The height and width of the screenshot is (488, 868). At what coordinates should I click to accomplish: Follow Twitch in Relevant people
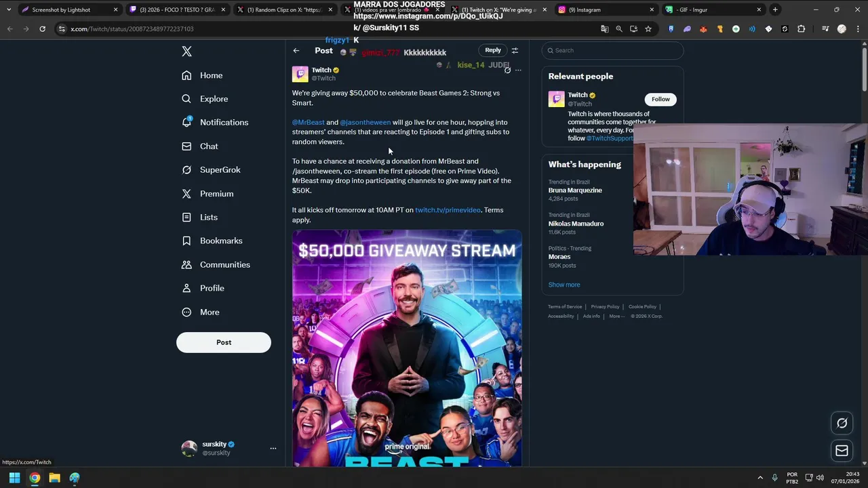660,100
